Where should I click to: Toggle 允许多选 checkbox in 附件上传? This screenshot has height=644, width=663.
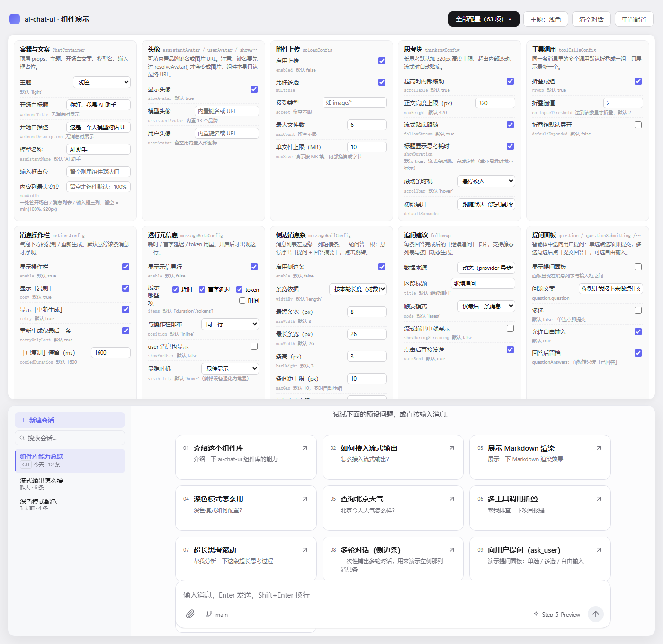point(382,82)
